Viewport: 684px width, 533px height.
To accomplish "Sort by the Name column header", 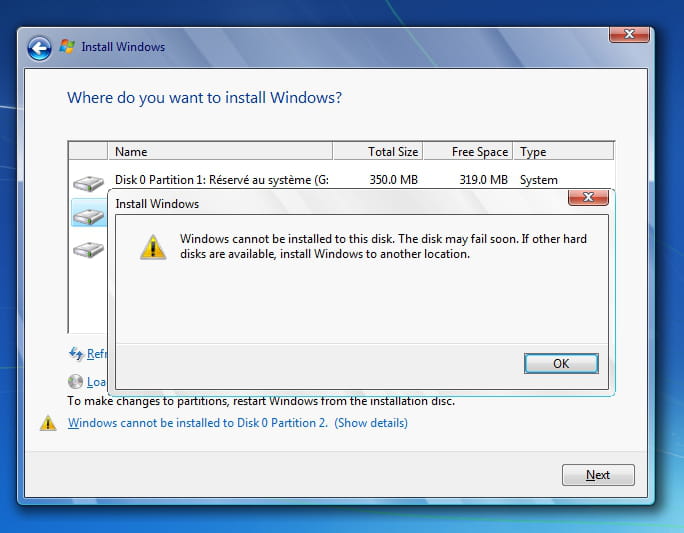I will pyautogui.click(x=220, y=151).
